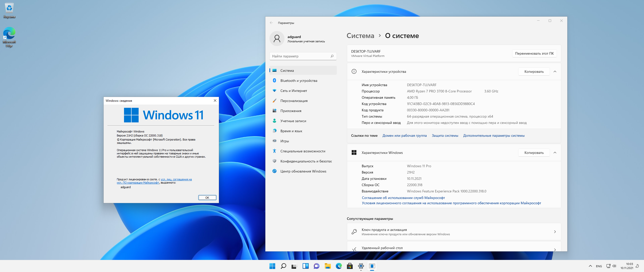Select Система in the sidebar
644x272 pixels.
pos(303,71)
